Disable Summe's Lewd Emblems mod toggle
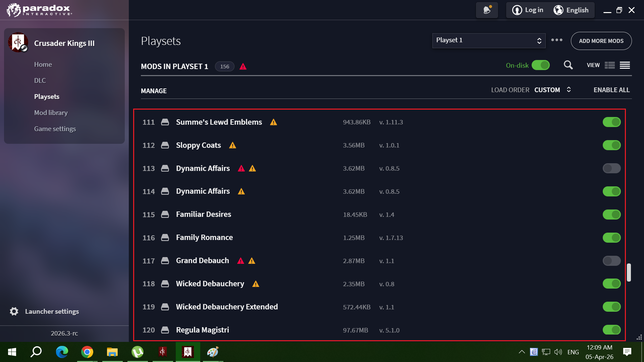This screenshot has height=362, width=644. point(611,122)
